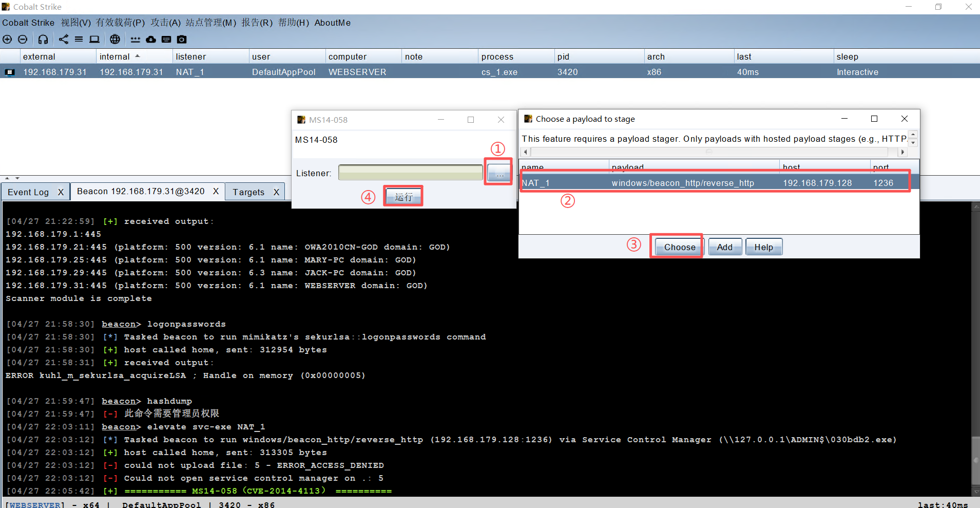Sort sessions by computer column

pyautogui.click(x=363, y=57)
